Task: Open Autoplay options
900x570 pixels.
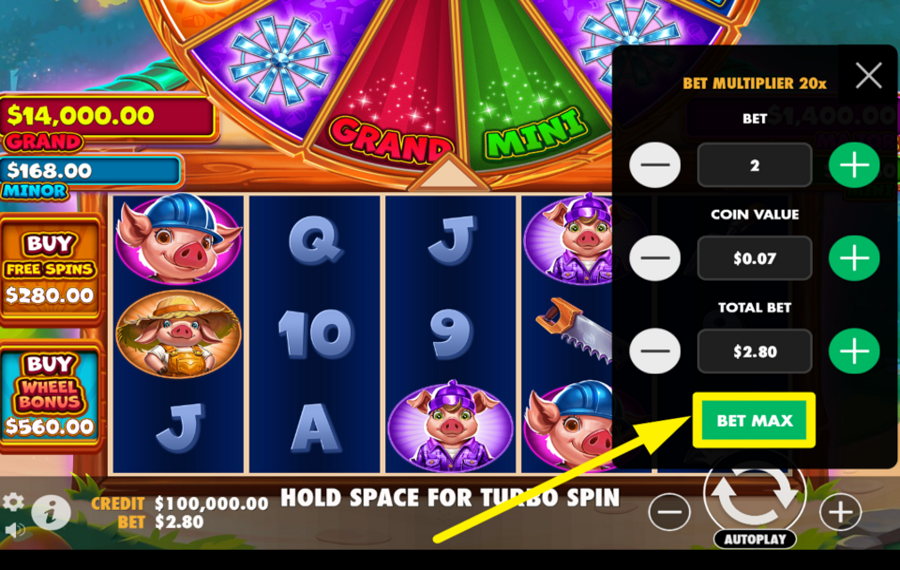Action: tap(754, 539)
